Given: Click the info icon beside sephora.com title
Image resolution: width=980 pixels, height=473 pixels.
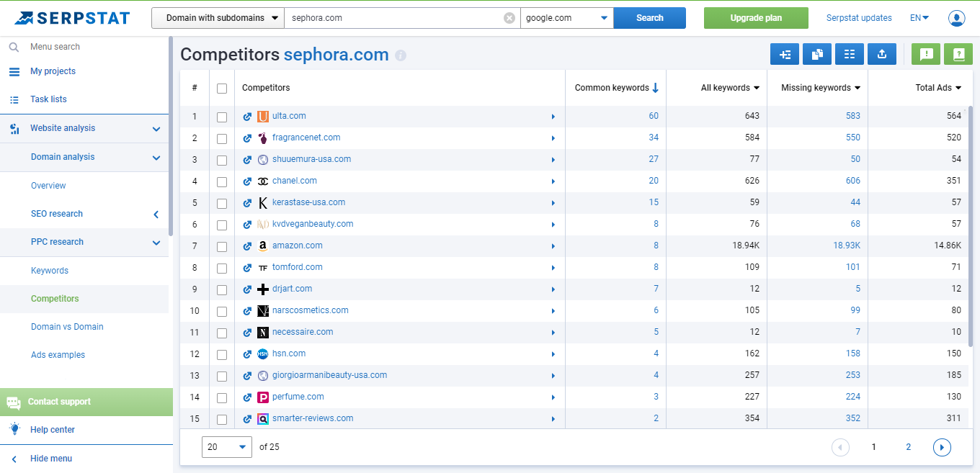Looking at the screenshot, I should [x=401, y=55].
